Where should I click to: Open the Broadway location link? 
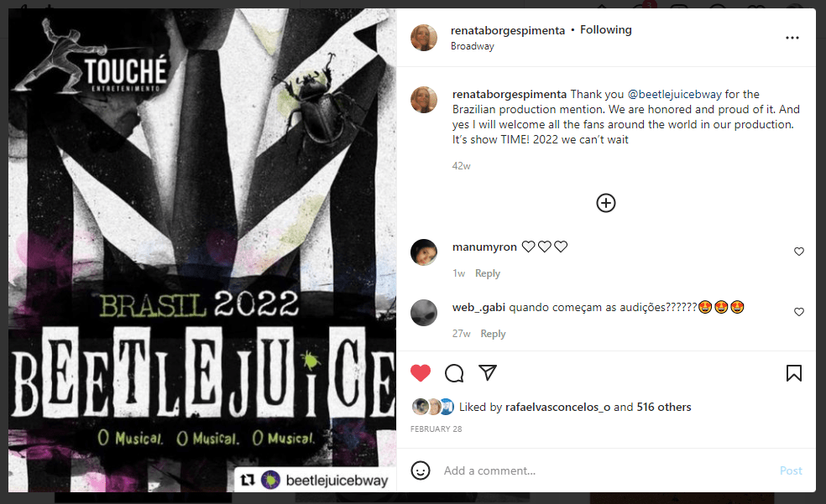(473, 46)
